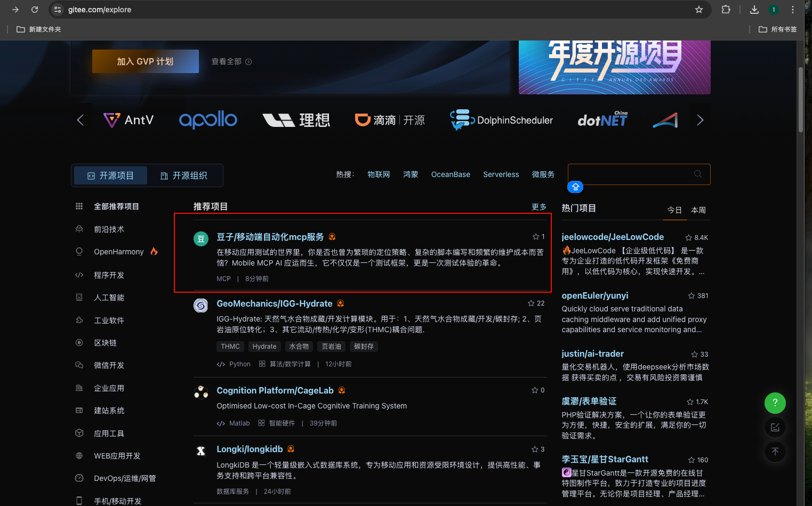Screen dimensions: 812x506
Task: Select 程序开发 category
Action: (109, 275)
